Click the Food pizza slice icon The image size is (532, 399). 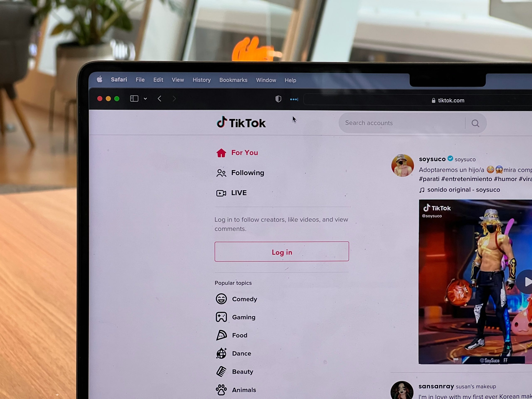(221, 335)
